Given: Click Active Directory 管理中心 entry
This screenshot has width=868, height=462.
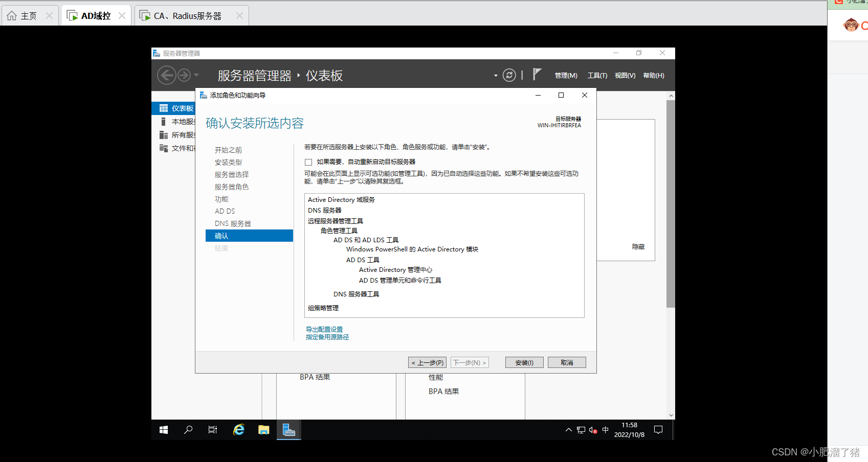Looking at the screenshot, I should pyautogui.click(x=395, y=270).
